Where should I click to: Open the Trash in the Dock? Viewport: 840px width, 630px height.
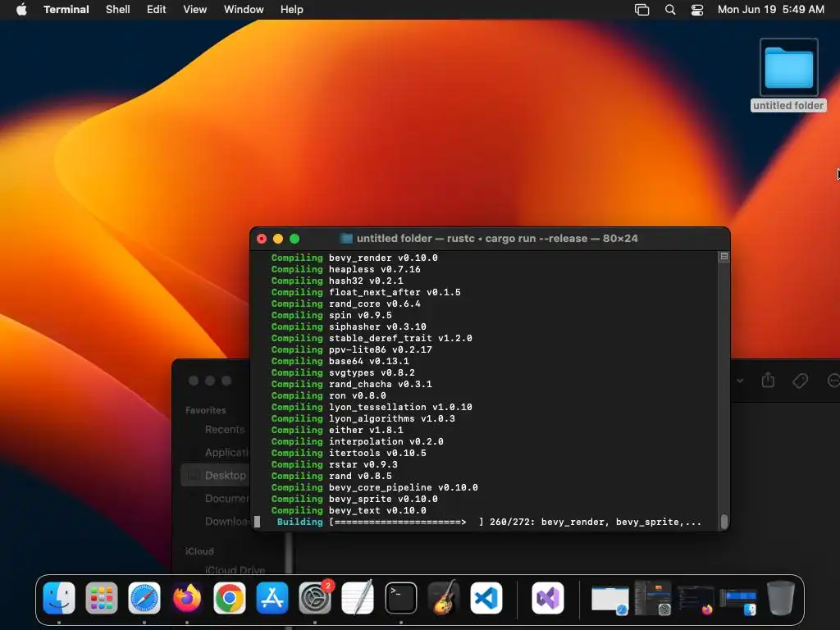click(781, 598)
